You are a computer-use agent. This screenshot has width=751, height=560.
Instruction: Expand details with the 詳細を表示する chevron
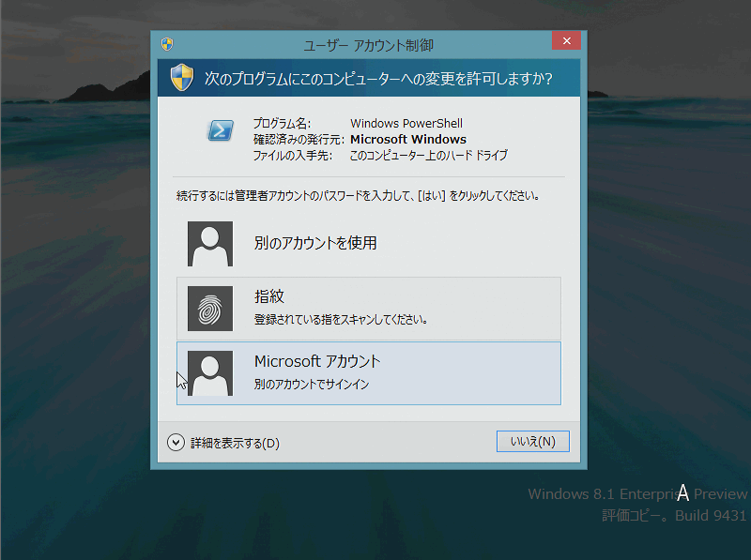176,443
